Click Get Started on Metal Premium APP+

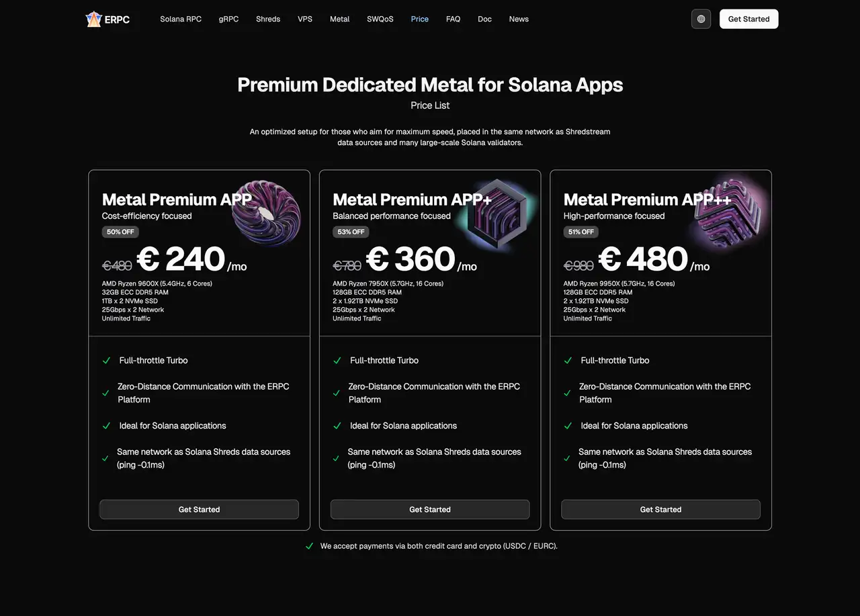tap(429, 509)
